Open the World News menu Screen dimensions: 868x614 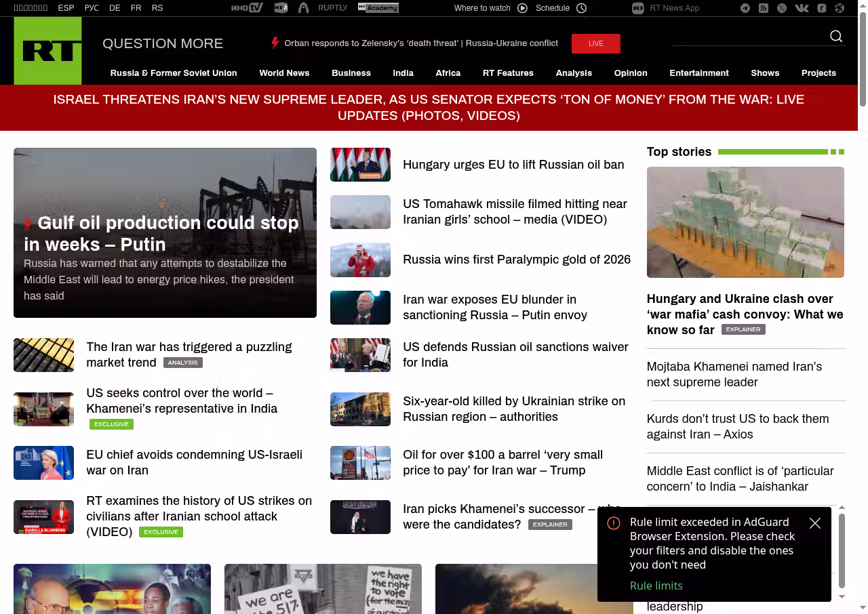[284, 73]
